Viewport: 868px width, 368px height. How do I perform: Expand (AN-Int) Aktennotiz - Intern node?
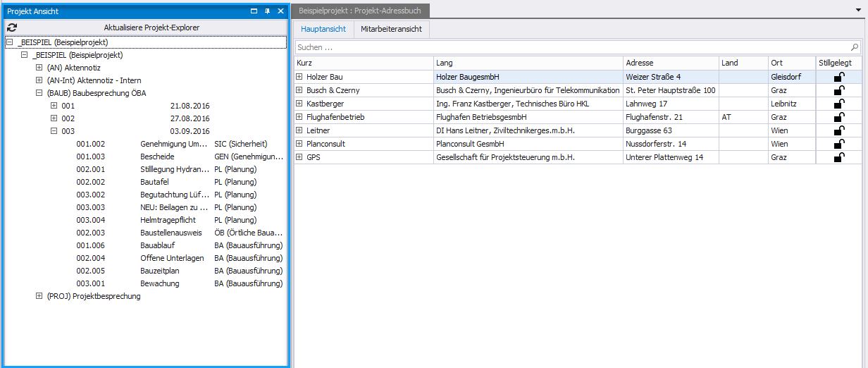coord(39,80)
